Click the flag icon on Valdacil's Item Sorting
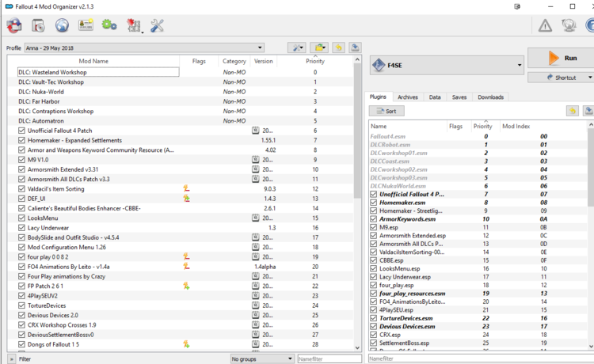 (186, 188)
